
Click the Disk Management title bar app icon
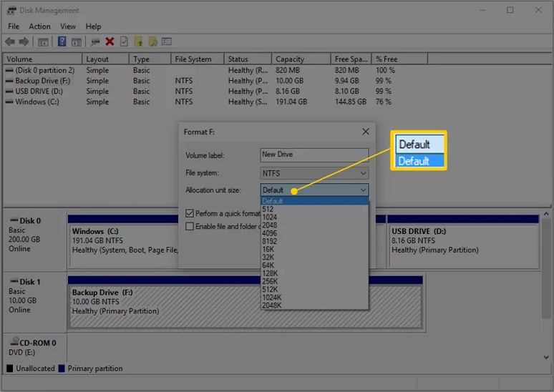click(11, 10)
